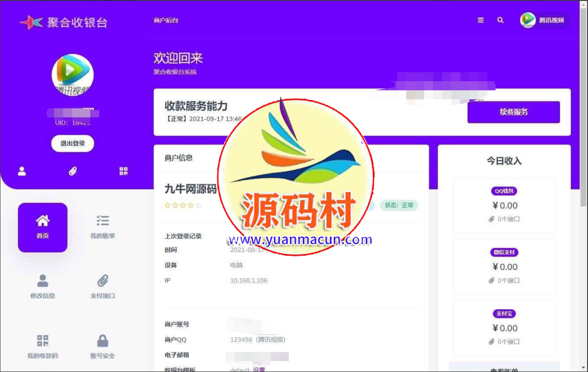
Task: Click the paperclip icon in purple sidebar
Action: [73, 171]
